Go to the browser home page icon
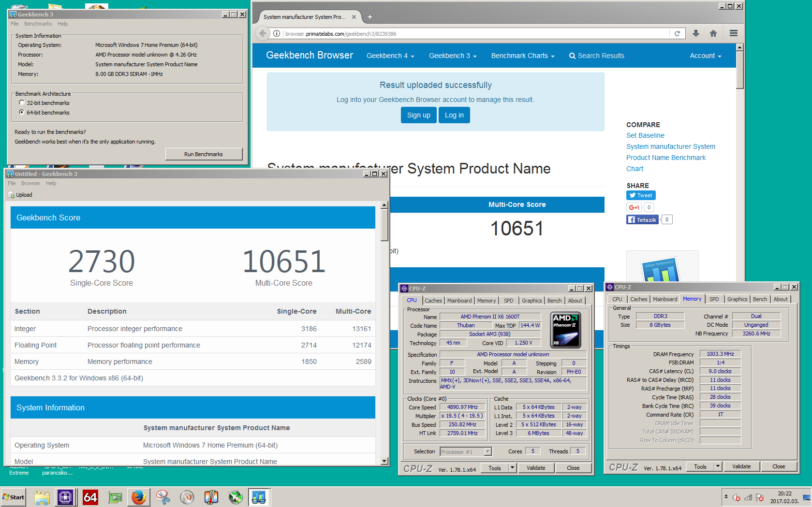This screenshot has width=812, height=507. pos(713,33)
